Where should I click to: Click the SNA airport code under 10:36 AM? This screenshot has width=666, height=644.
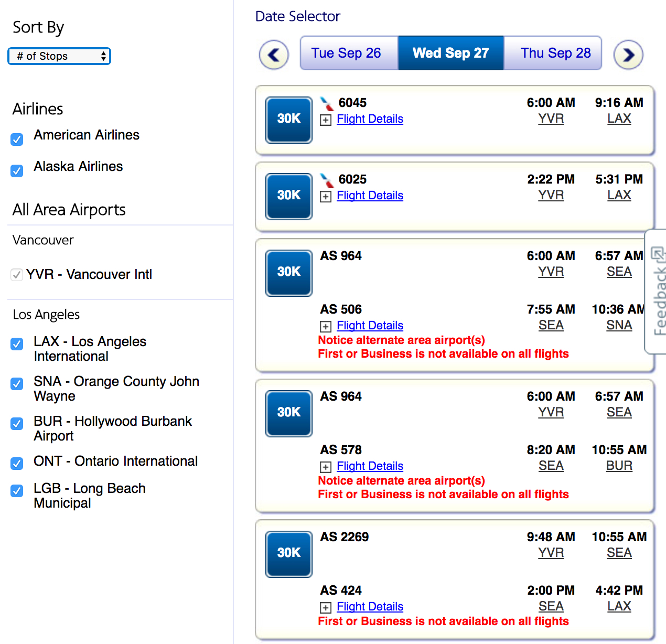619,326
